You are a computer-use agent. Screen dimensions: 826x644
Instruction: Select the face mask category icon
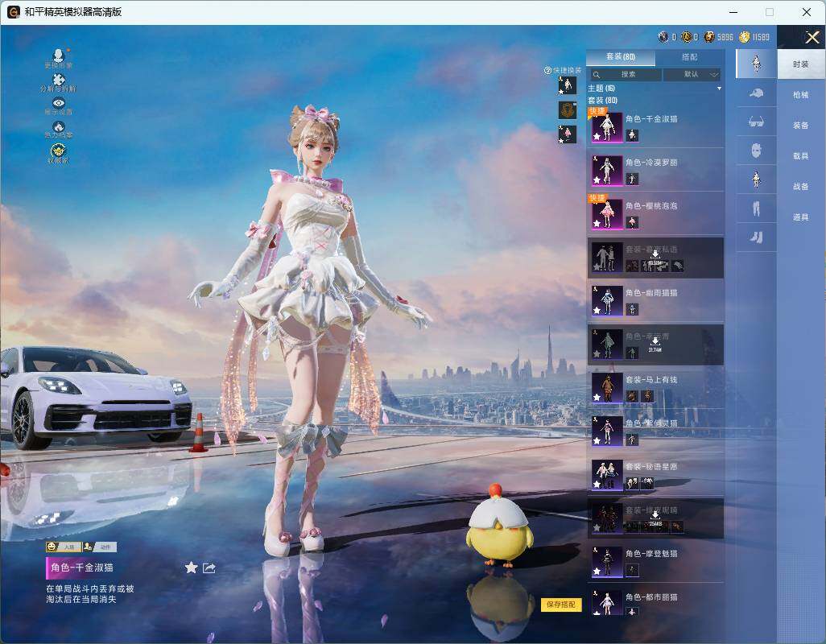(x=756, y=151)
